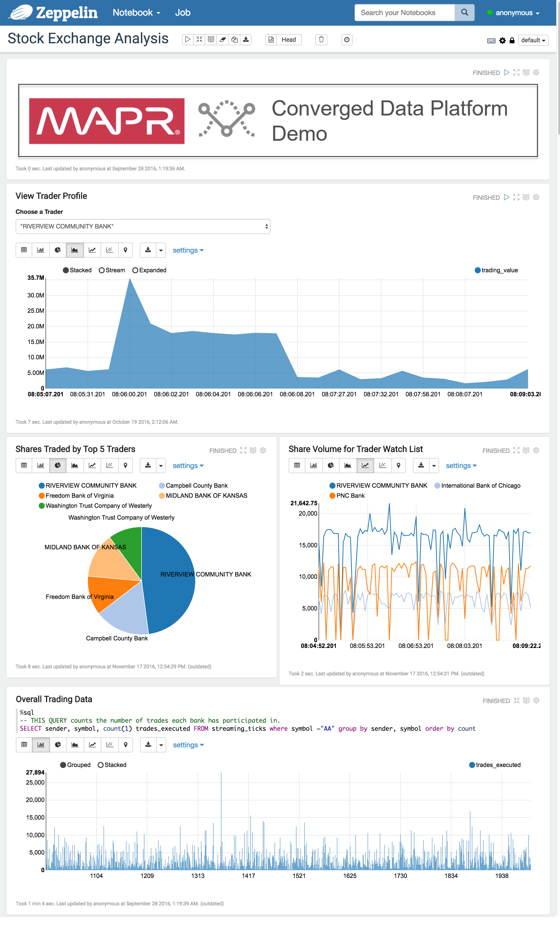Open the Watch List paragraph gear settings
Viewport: 560px width, 925px height.
coord(536,450)
